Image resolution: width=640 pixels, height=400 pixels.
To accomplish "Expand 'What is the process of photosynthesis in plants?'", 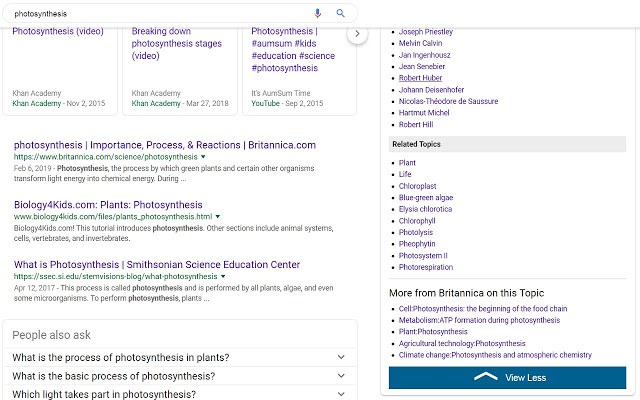I will coord(341,357).
